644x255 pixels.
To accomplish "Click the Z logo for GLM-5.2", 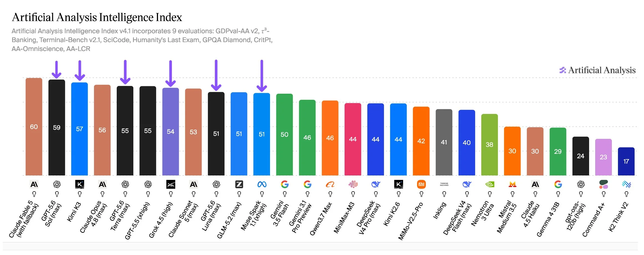I will click(x=239, y=184).
